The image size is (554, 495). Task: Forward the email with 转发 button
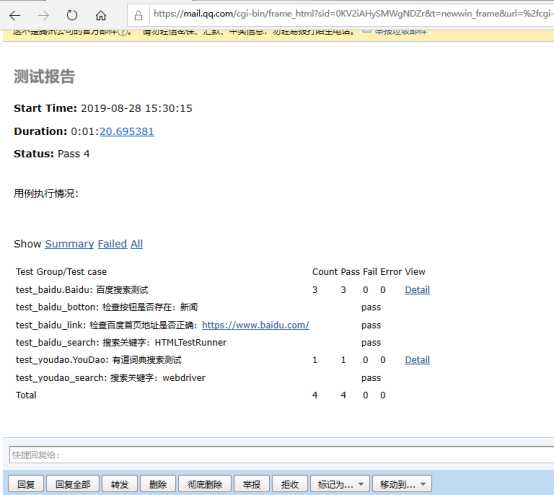120,484
